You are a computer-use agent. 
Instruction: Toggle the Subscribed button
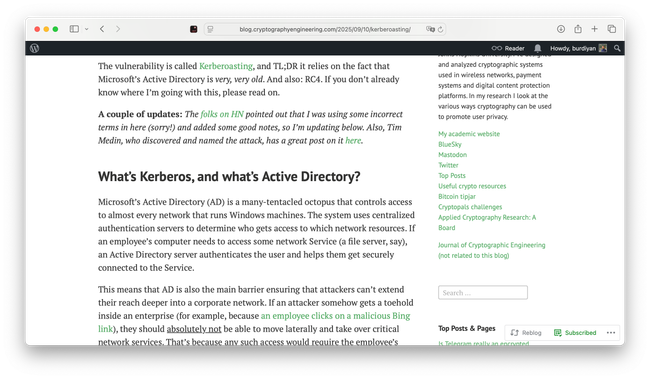(x=575, y=333)
